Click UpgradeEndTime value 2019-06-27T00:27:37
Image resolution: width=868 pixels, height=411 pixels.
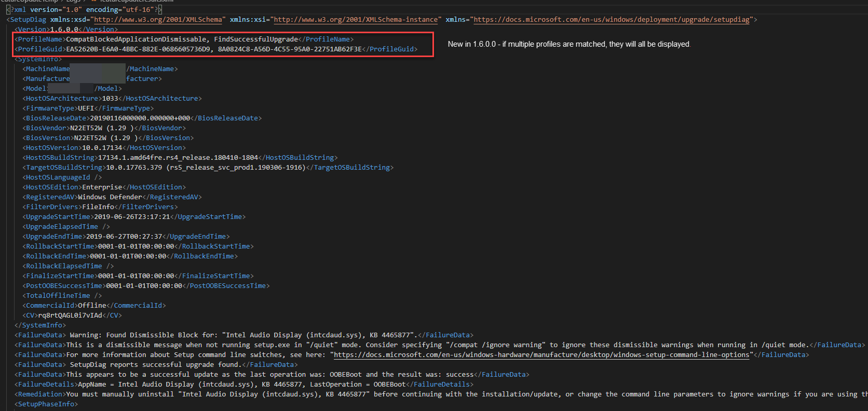(x=124, y=236)
